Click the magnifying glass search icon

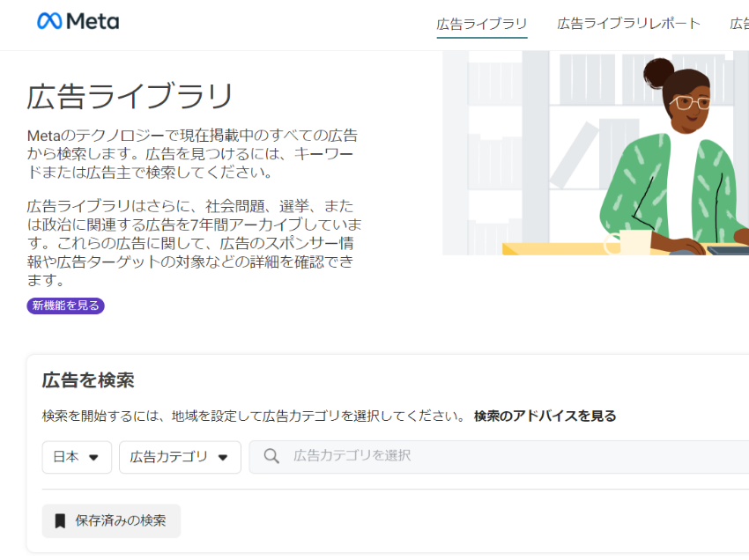click(271, 456)
